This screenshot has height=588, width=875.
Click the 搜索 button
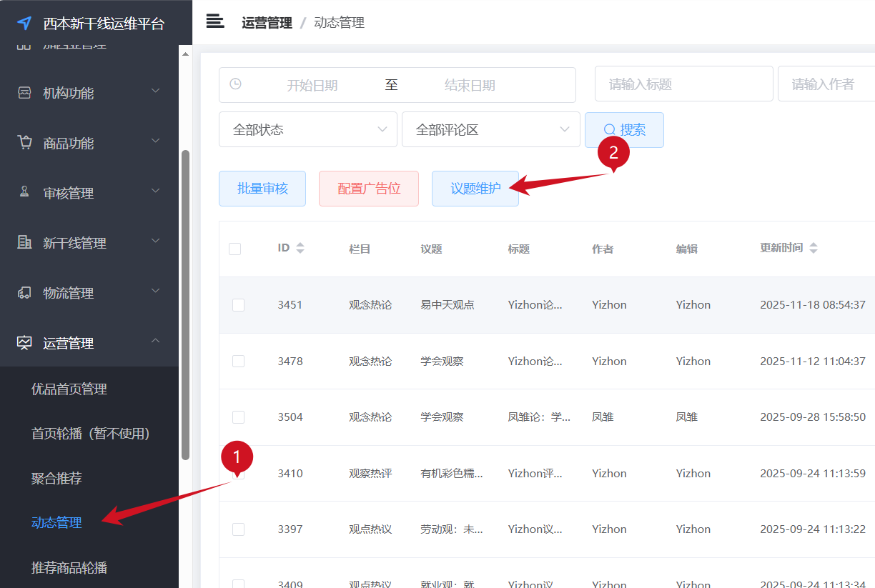[624, 129]
